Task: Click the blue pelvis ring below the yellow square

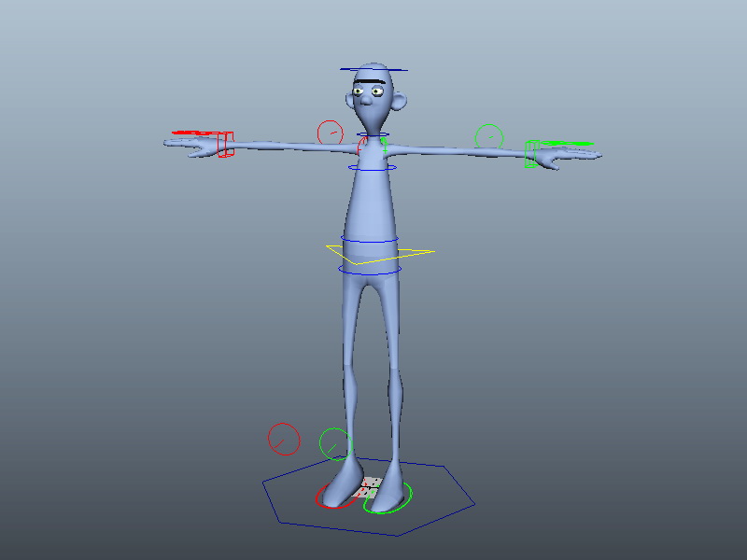Action: [x=370, y=271]
